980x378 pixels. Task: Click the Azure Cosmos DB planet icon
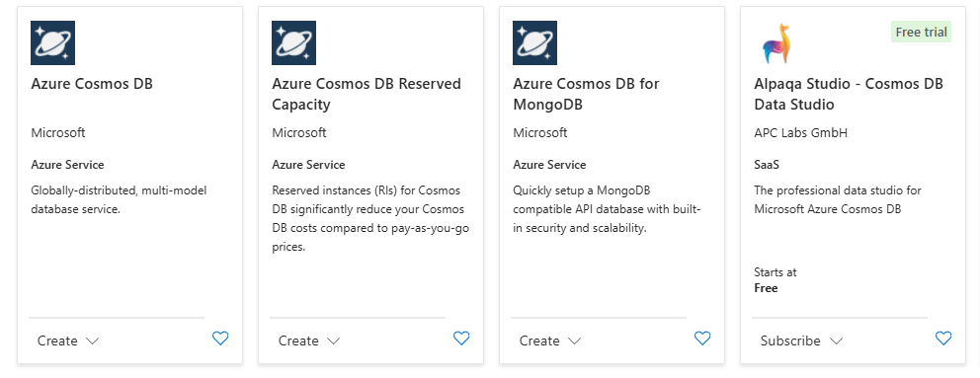click(53, 43)
